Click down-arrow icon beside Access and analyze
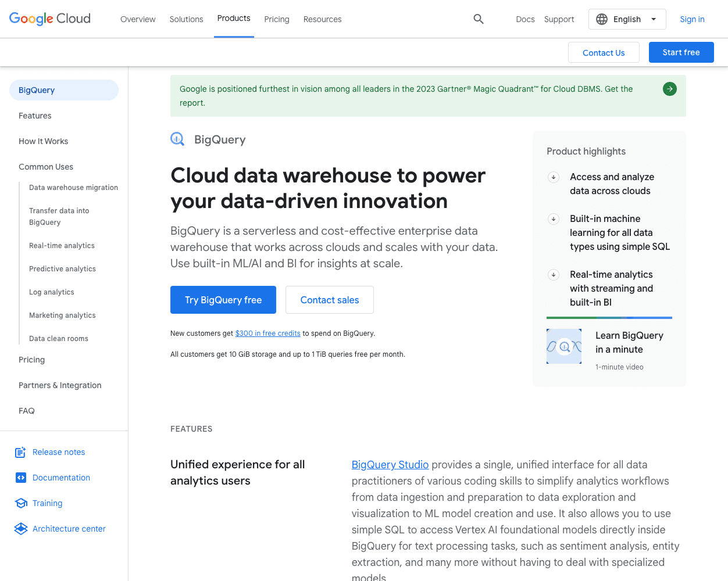Image resolution: width=728 pixels, height=581 pixels. click(x=554, y=177)
